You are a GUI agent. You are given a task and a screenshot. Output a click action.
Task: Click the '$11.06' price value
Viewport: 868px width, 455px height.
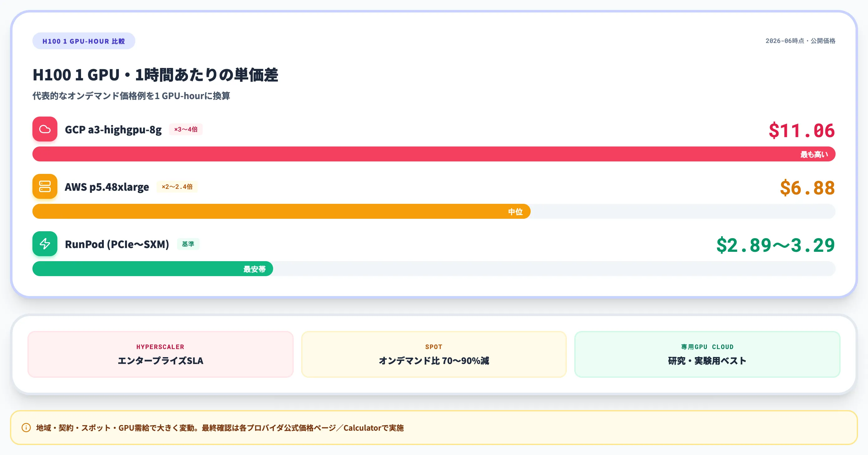(x=802, y=130)
